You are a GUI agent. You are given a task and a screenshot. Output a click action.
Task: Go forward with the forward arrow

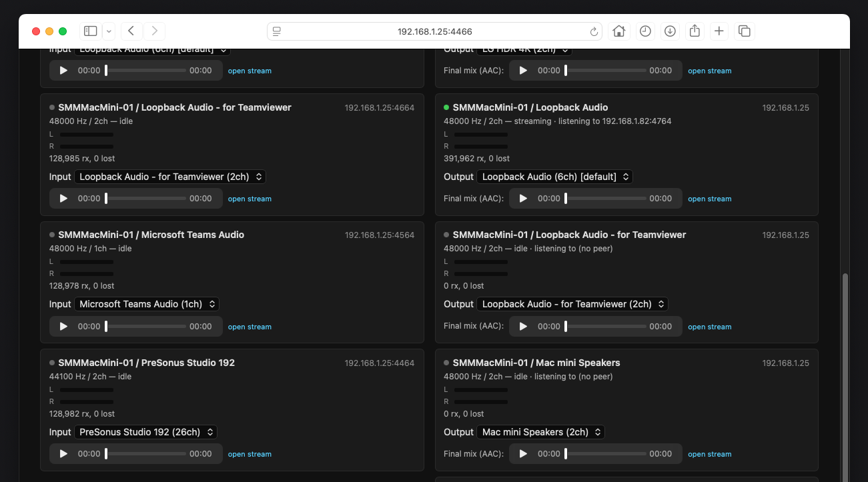coord(155,31)
